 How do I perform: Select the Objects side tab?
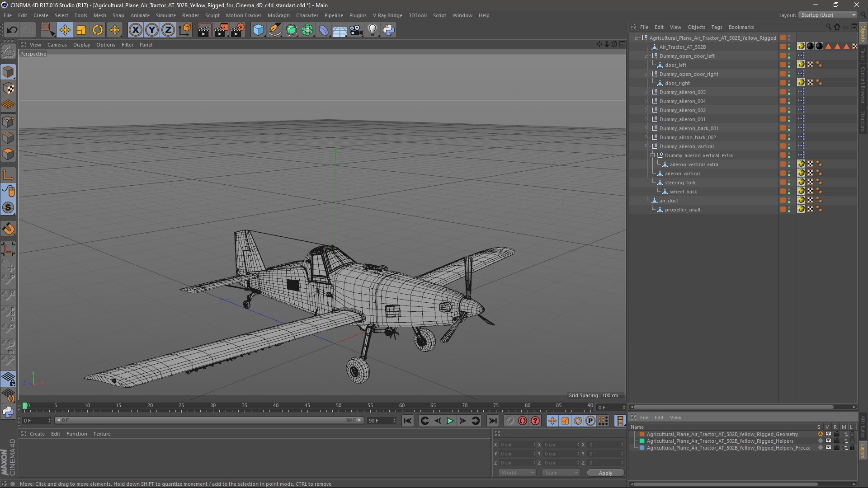pyautogui.click(x=863, y=33)
